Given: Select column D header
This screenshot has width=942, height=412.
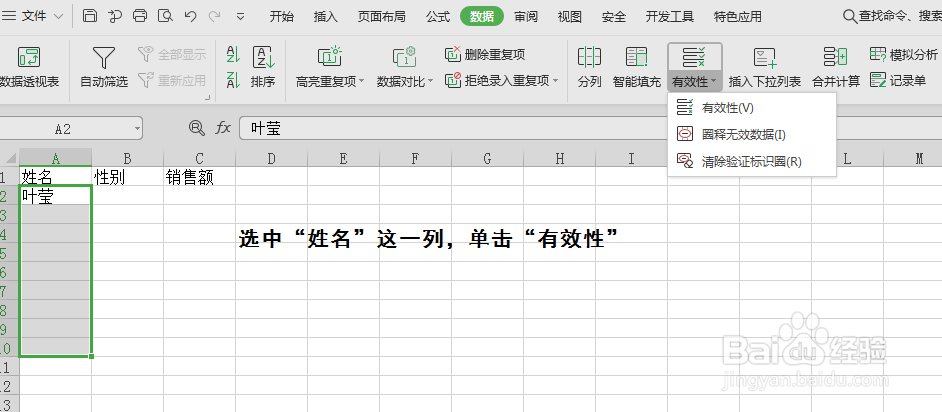Looking at the screenshot, I should click(x=272, y=158).
